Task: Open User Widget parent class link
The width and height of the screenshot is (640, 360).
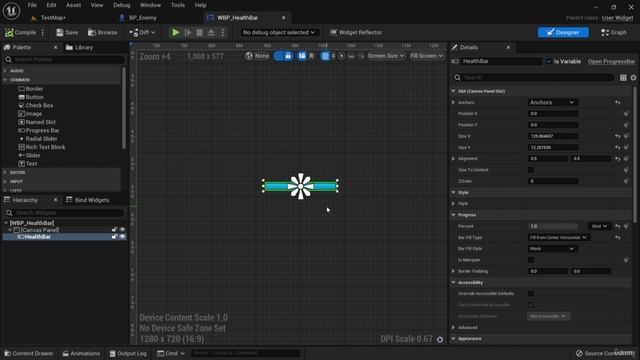Action: coord(617,18)
